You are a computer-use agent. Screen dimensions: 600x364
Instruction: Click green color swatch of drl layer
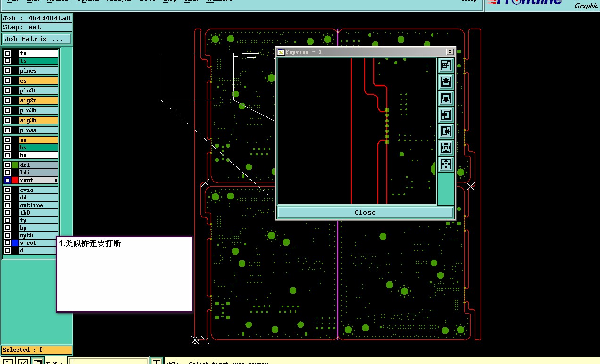click(15, 165)
